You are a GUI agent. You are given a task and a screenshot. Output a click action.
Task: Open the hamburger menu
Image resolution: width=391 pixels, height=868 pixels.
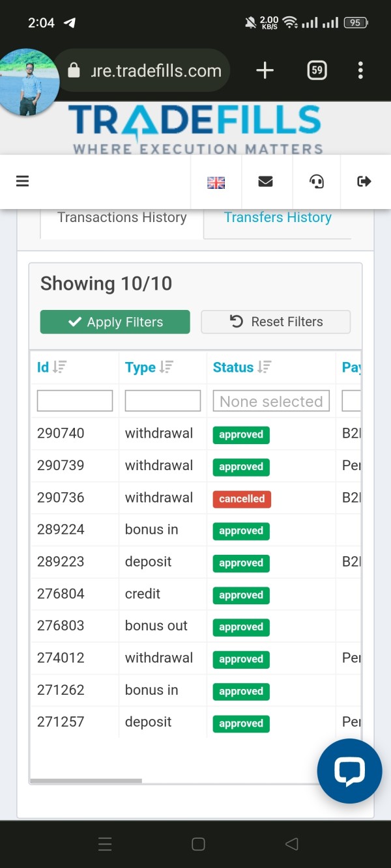coord(23,182)
